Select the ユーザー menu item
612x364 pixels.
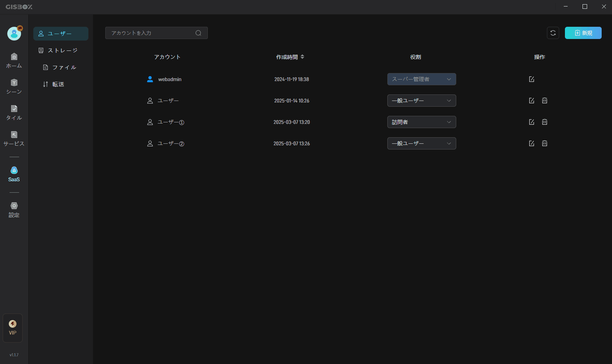tap(61, 34)
